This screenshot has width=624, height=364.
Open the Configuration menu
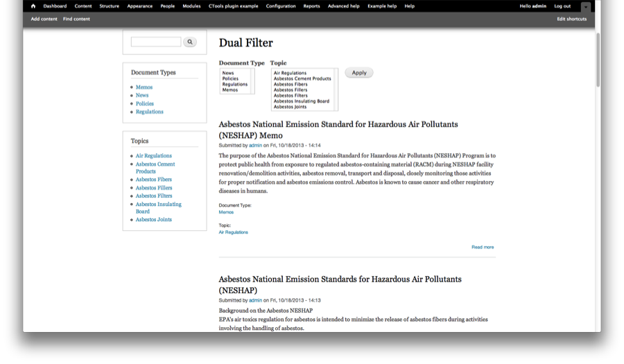tap(281, 6)
